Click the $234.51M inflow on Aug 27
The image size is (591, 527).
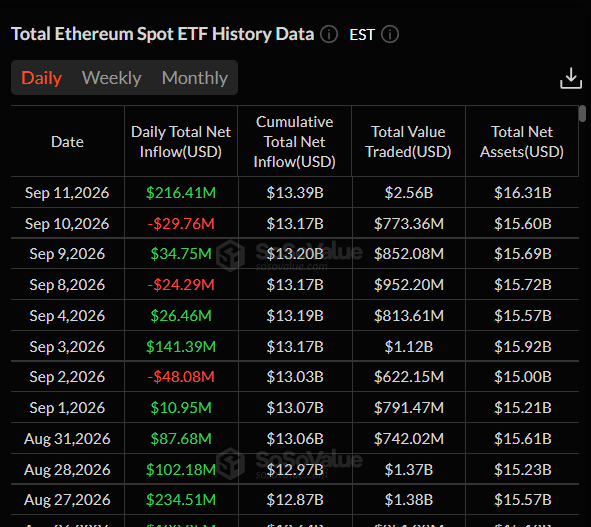[x=181, y=499]
